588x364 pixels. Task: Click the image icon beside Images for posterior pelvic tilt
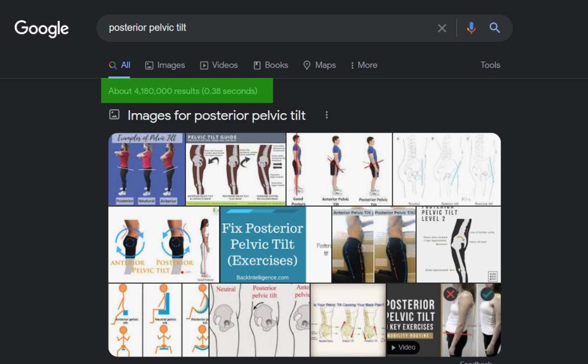114,115
